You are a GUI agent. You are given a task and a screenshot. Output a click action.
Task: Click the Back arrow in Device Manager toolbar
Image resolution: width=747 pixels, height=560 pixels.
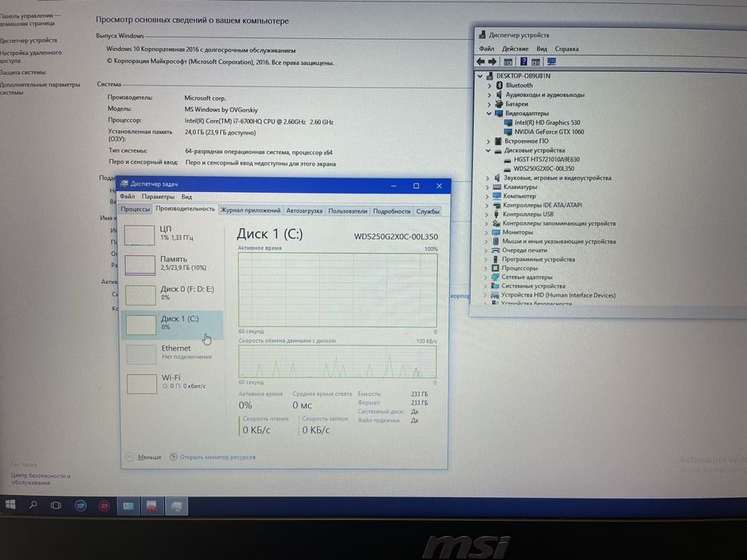pos(480,62)
